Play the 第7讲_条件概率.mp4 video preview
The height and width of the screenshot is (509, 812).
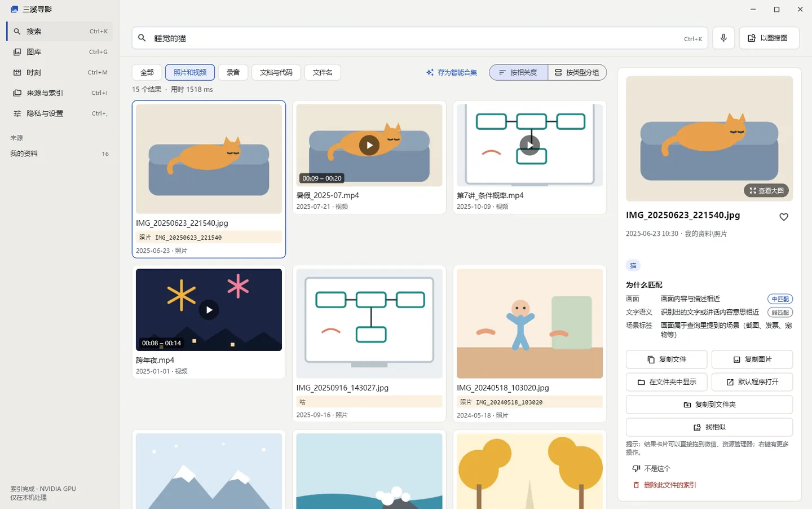(x=529, y=145)
